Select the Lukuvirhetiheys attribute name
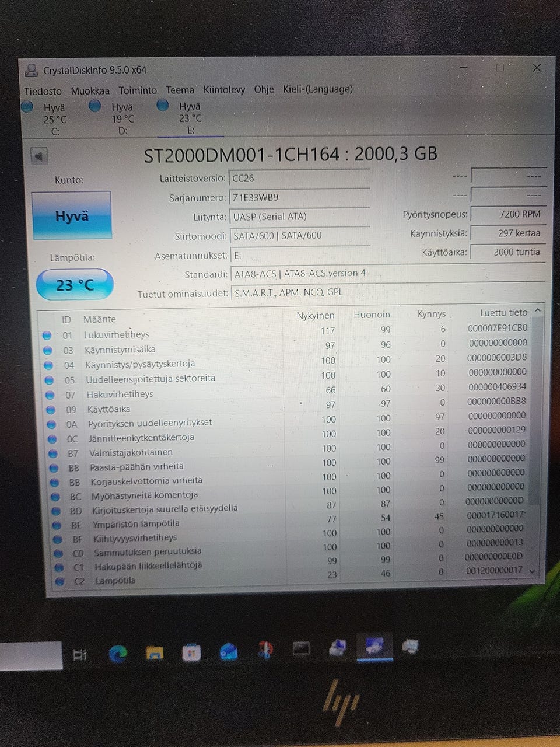This screenshot has height=747, width=560. click(x=117, y=334)
